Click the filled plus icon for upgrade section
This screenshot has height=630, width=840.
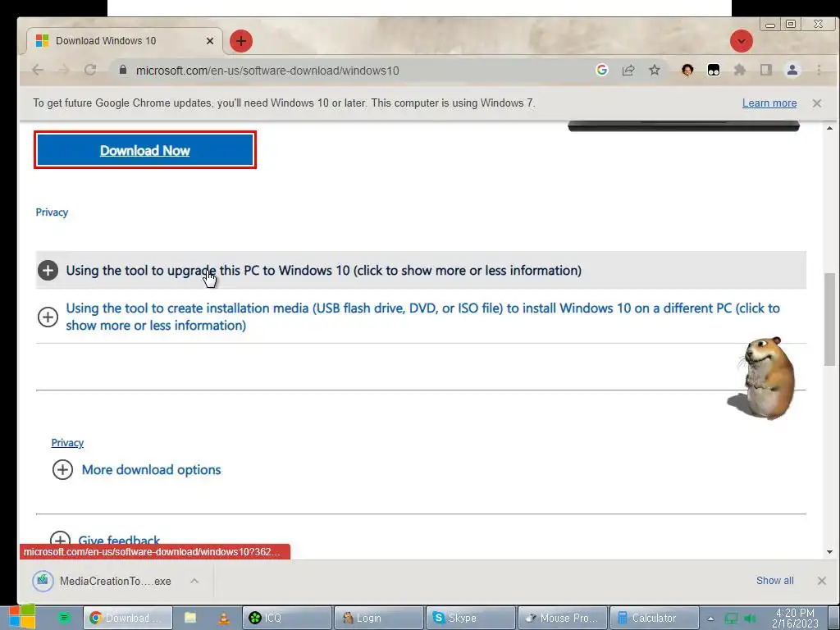(x=48, y=270)
